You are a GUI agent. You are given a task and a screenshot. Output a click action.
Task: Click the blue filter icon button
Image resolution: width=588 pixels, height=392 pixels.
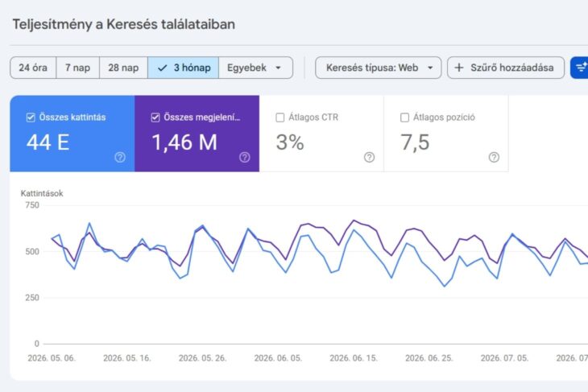point(579,68)
